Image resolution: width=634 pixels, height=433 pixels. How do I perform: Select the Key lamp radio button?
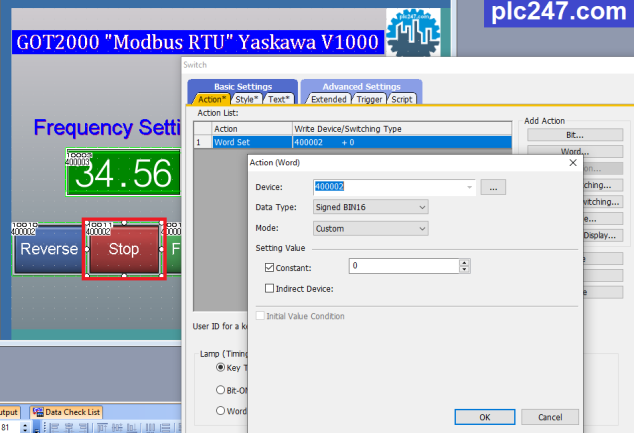tap(220, 367)
